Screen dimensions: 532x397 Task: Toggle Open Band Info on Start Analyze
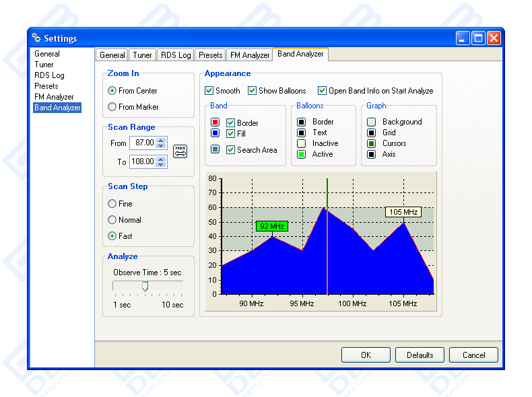click(x=323, y=91)
